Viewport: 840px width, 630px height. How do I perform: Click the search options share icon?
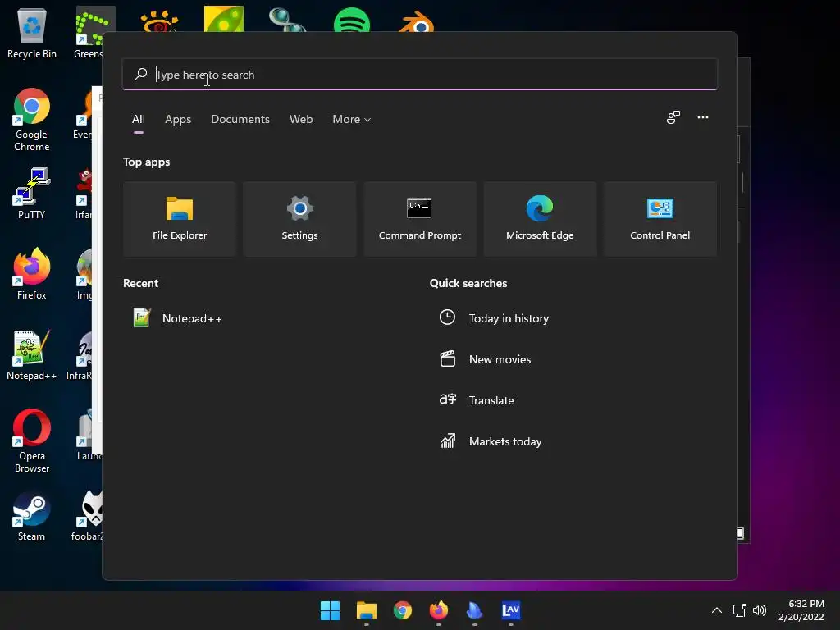(673, 117)
